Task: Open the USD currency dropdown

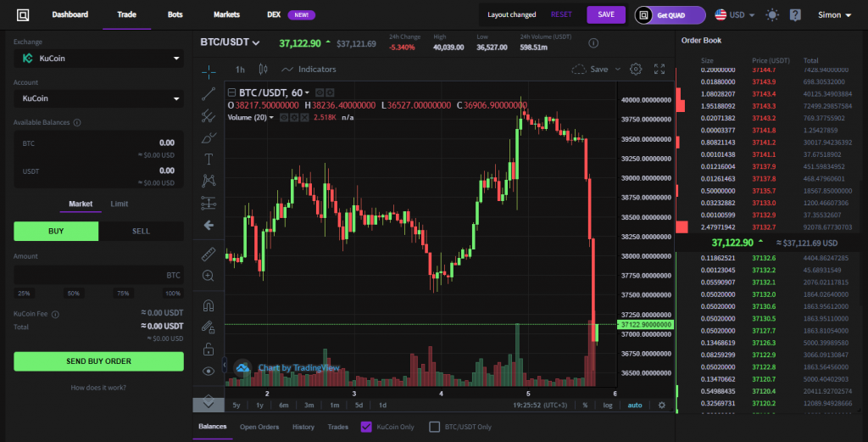Action: tap(735, 15)
